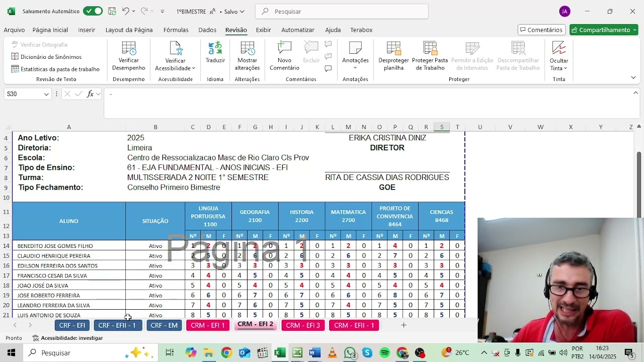Open the CRF - EFI sheet tab
Image resolution: width=644 pixels, height=362 pixels.
click(x=72, y=325)
